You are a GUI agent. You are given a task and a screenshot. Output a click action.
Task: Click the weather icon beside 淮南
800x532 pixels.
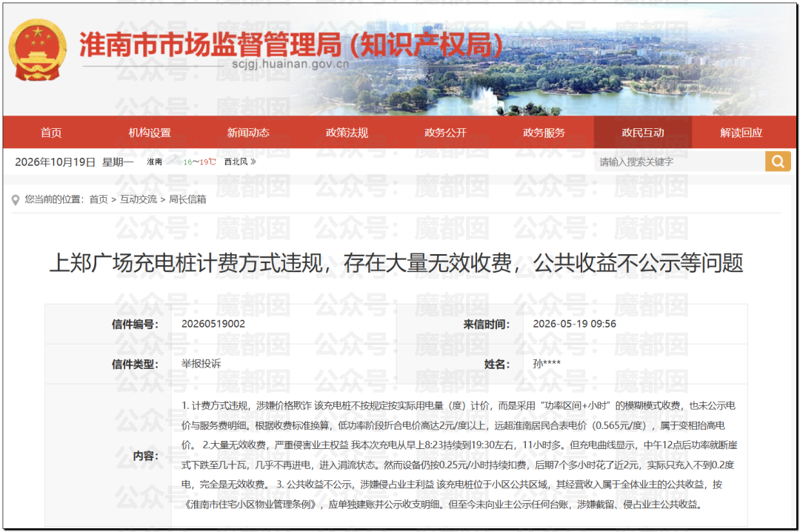pyautogui.click(x=174, y=160)
